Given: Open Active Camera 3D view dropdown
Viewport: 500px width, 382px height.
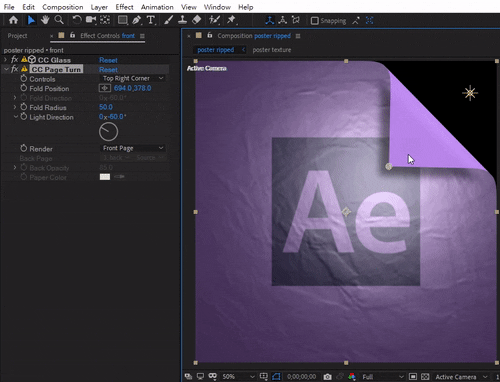Looking at the screenshot, I should pos(461,377).
